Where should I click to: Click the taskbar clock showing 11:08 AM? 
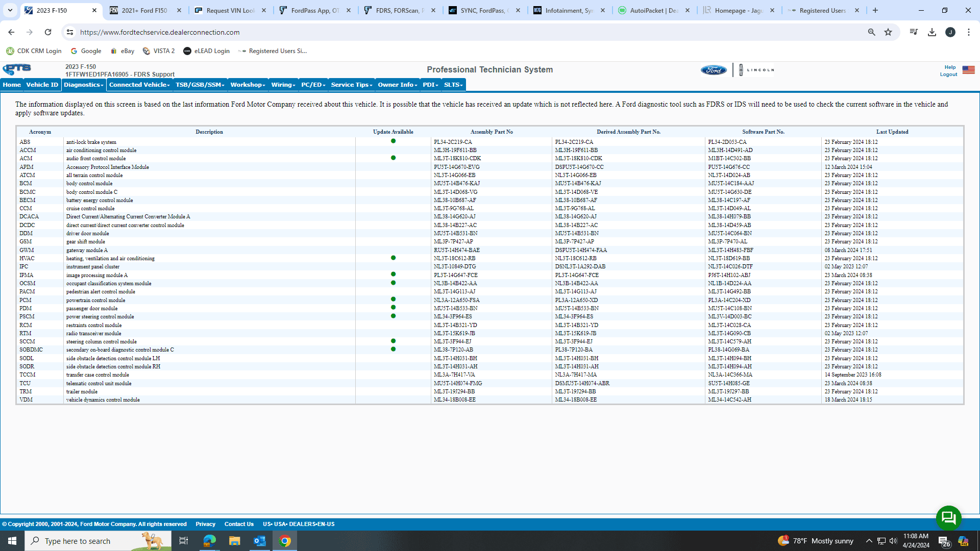pyautogui.click(x=916, y=541)
